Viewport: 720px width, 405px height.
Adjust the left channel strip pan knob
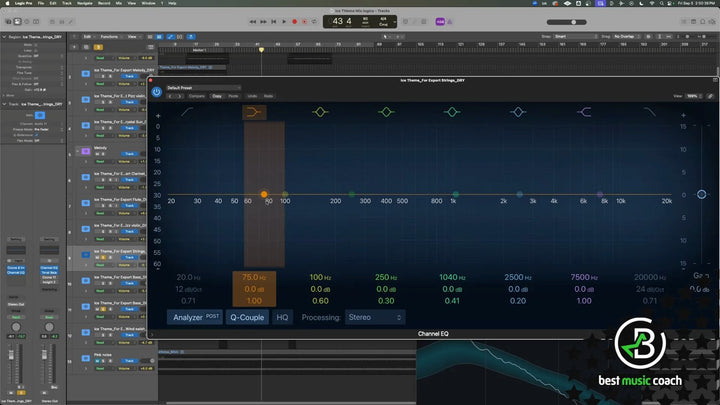pos(16,327)
